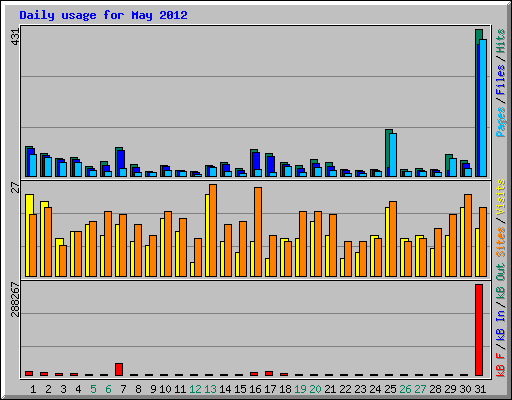512x400 pixels.
Task: Click the 'kB In' legend text
Action: [x=501, y=325]
